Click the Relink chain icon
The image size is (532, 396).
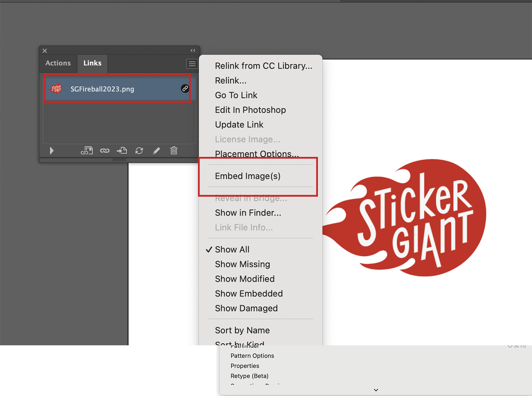105,151
